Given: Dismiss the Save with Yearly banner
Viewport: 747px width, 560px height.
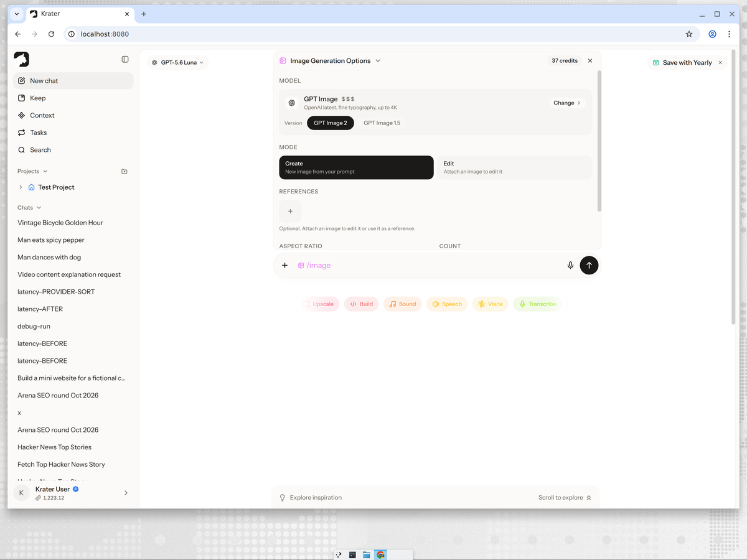Looking at the screenshot, I should pyautogui.click(x=720, y=62).
